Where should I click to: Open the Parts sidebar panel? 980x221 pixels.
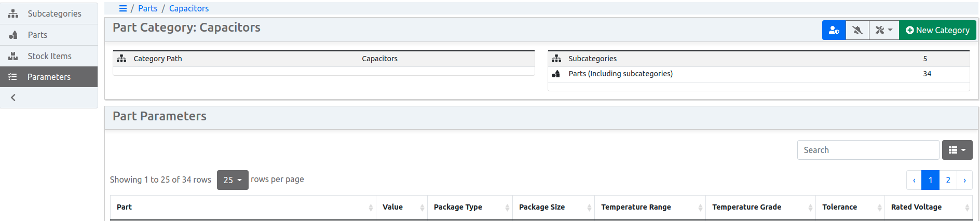49,35
